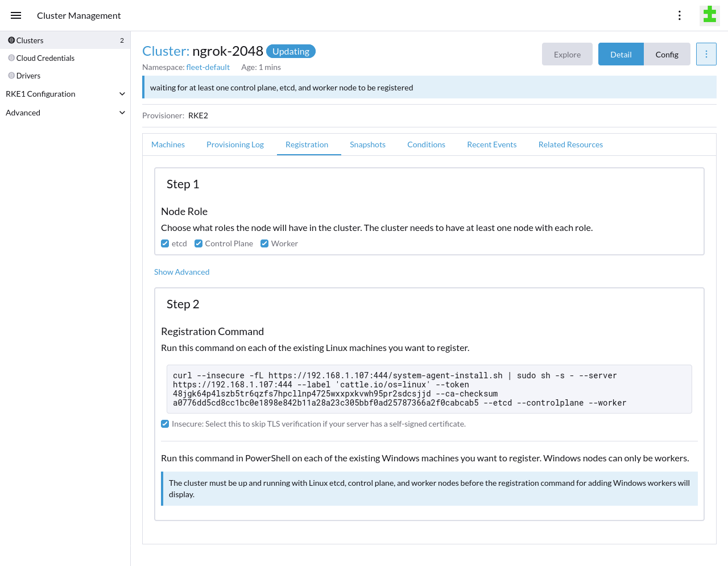The width and height of the screenshot is (728, 566).
Task: Toggle the Worker role checkbox off
Action: point(264,243)
